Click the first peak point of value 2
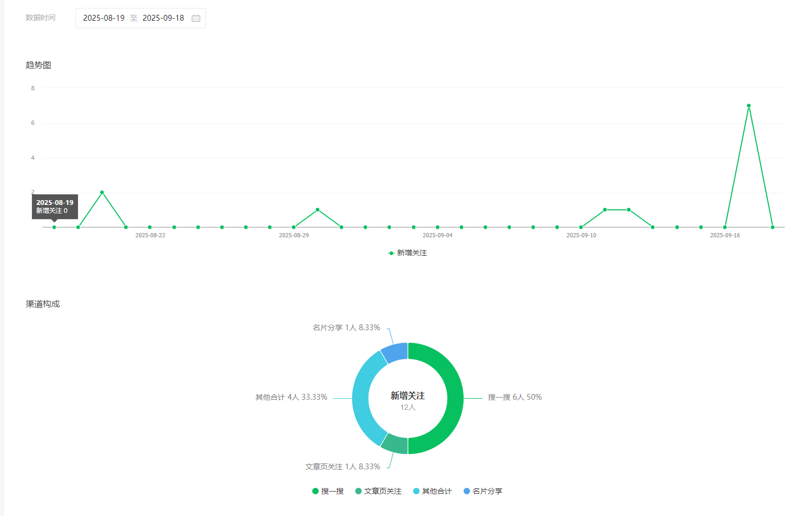 pos(102,192)
